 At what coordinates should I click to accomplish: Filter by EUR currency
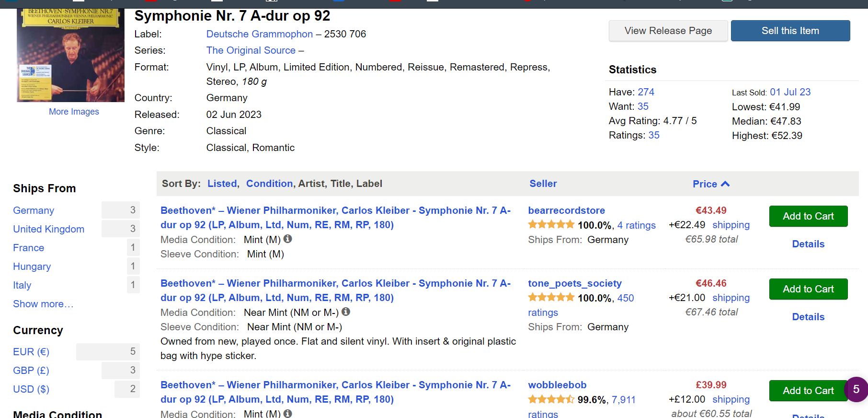(x=31, y=352)
